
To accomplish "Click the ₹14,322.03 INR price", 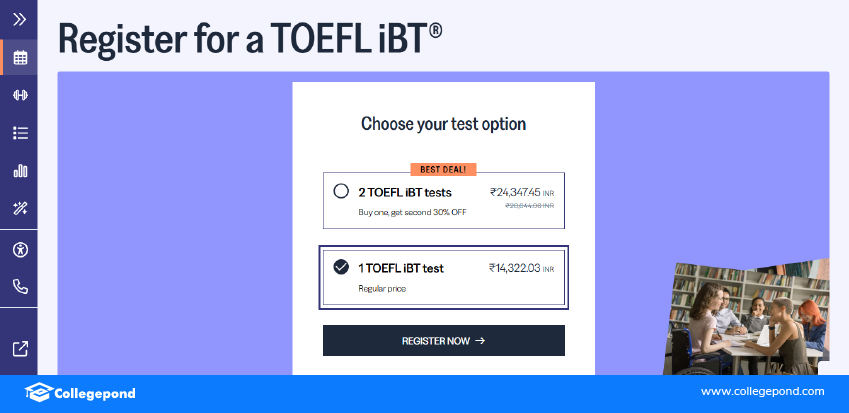I will 520,268.
